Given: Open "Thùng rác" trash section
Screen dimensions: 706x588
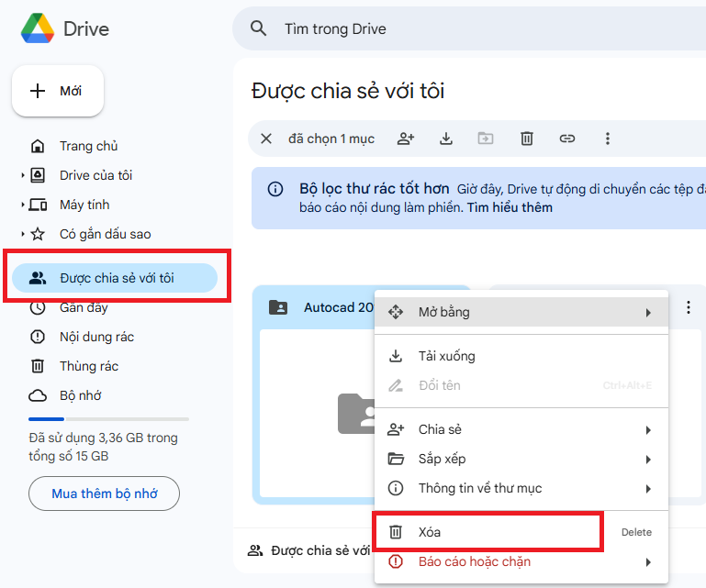Looking at the screenshot, I should (89, 366).
